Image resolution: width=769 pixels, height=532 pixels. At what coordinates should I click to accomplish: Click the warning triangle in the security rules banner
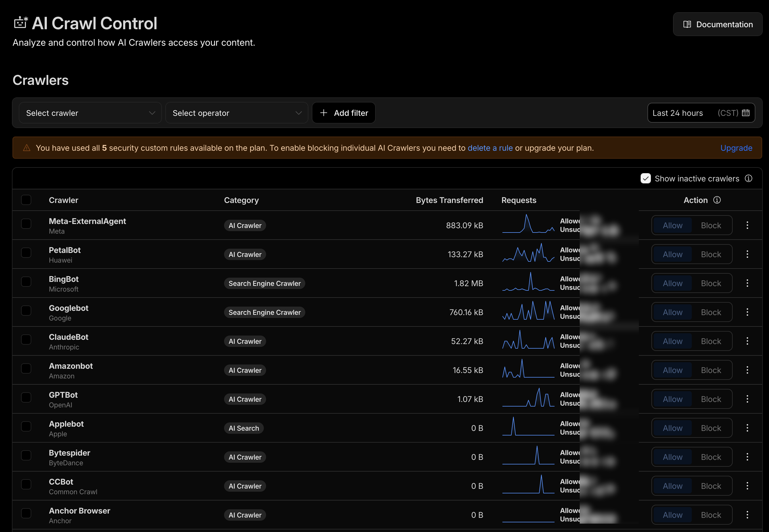point(27,148)
